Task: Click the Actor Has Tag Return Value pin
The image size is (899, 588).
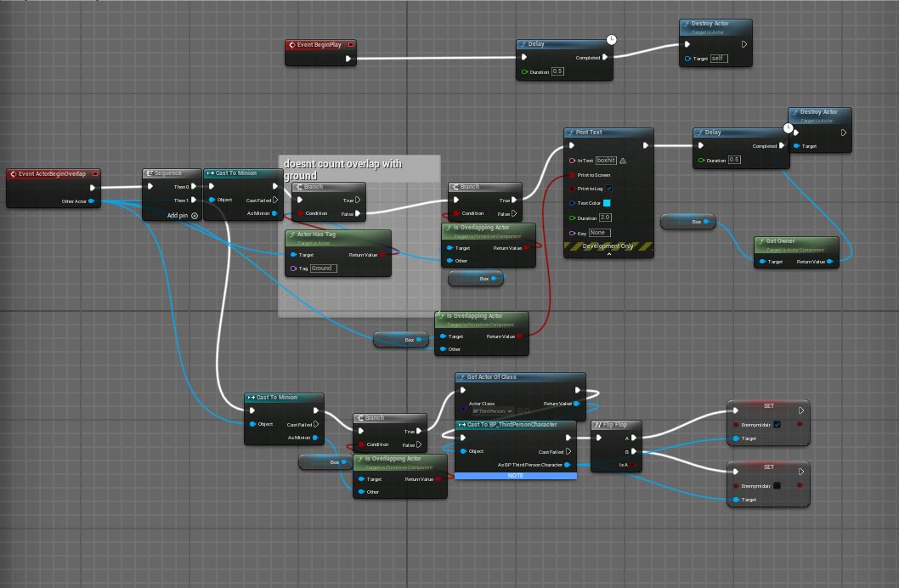Action: [x=382, y=255]
